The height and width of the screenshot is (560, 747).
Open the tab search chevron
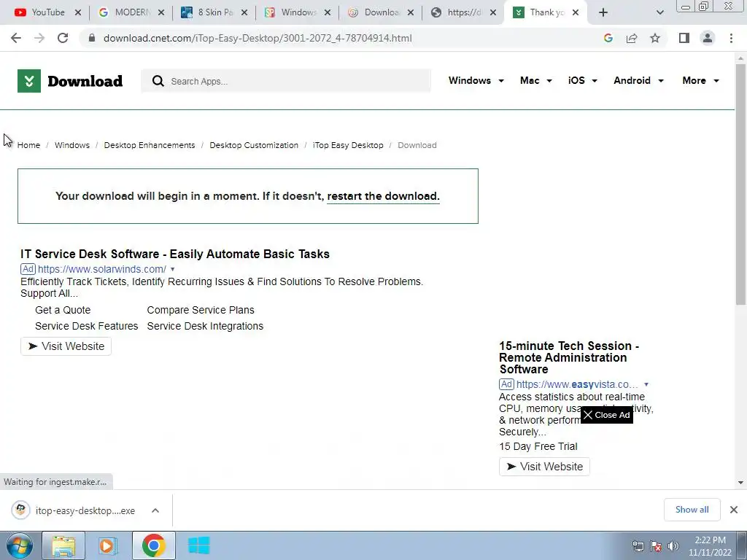click(659, 12)
